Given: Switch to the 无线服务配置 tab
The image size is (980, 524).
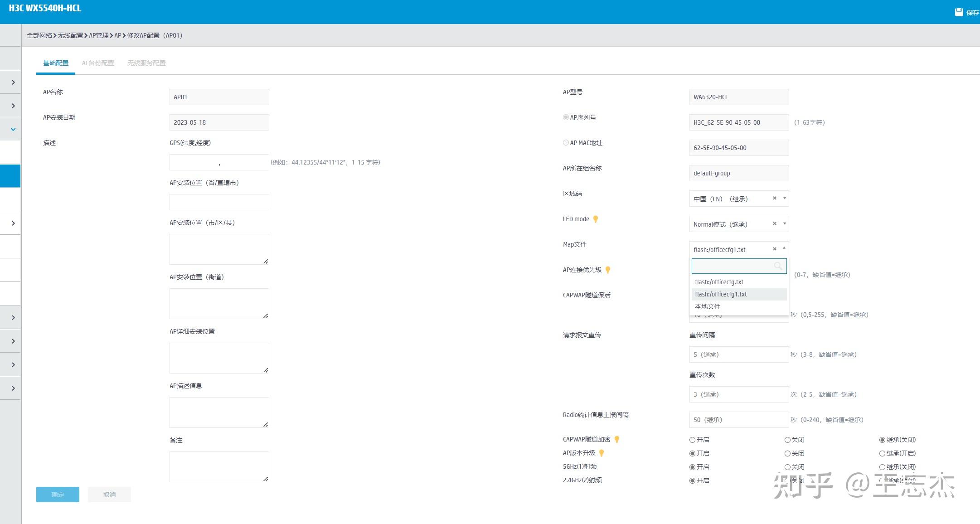Looking at the screenshot, I should tap(146, 63).
